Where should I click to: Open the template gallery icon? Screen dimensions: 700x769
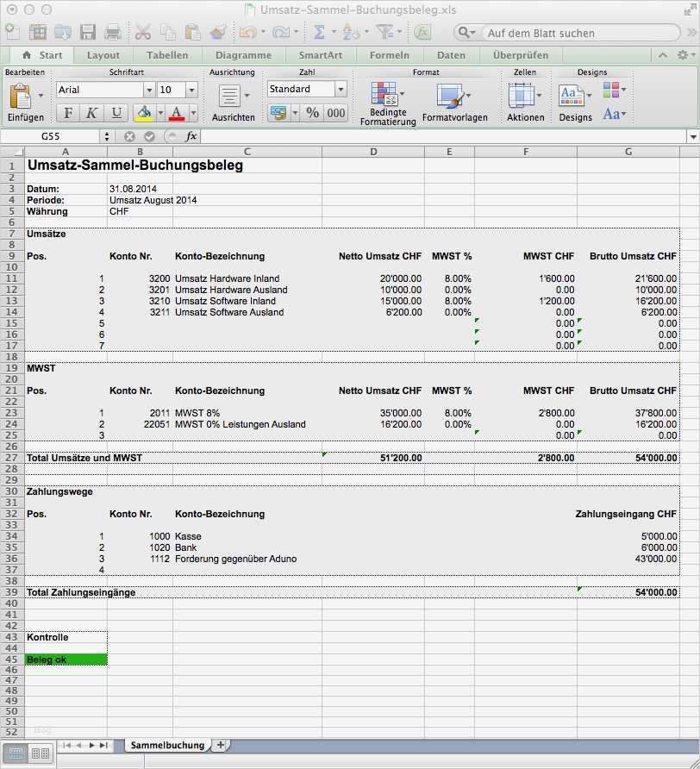[x=38, y=33]
